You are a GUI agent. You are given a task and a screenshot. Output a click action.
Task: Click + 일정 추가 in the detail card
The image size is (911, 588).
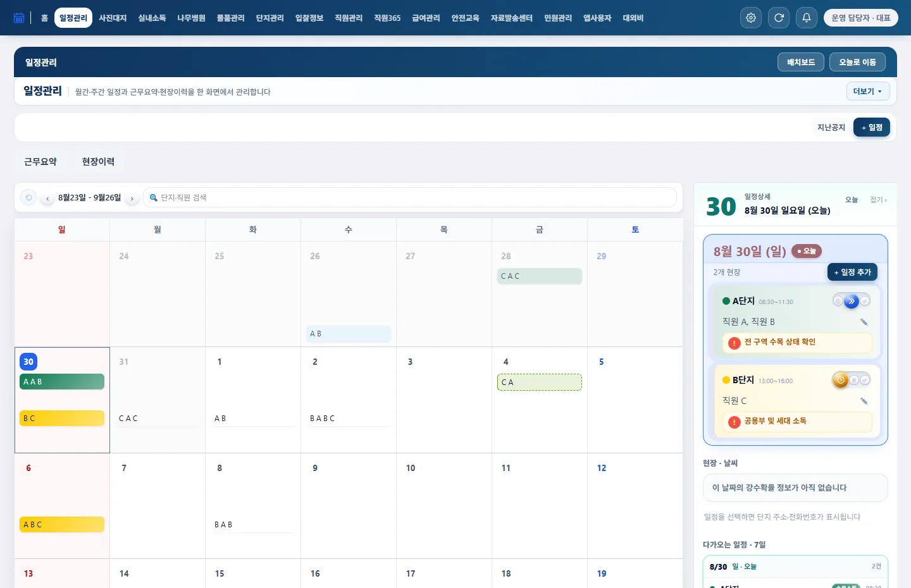click(x=852, y=272)
